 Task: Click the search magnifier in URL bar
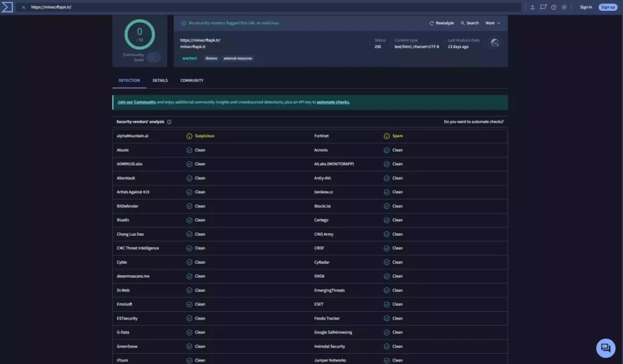click(x=23, y=7)
